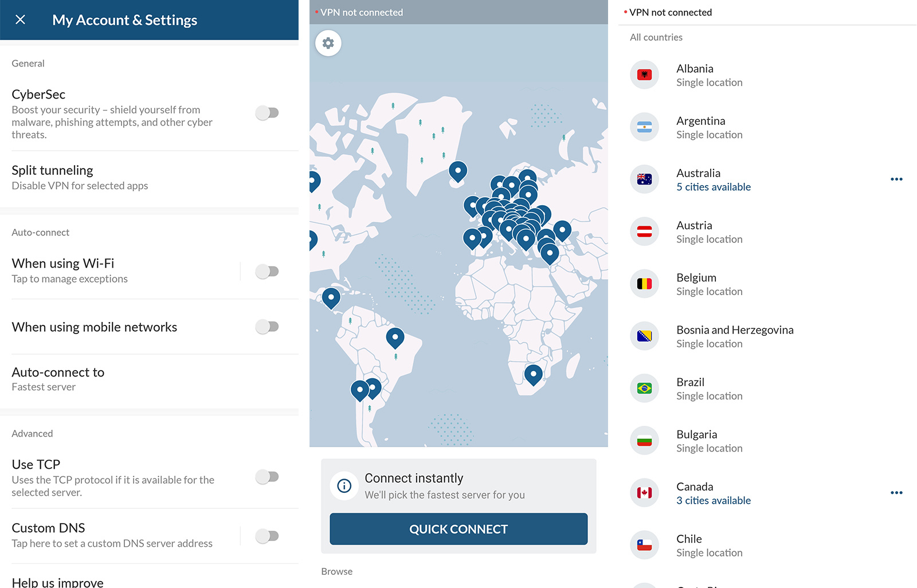The height and width of the screenshot is (588, 917).
Task: Tap the South Africa server pin
Action: pos(534,375)
